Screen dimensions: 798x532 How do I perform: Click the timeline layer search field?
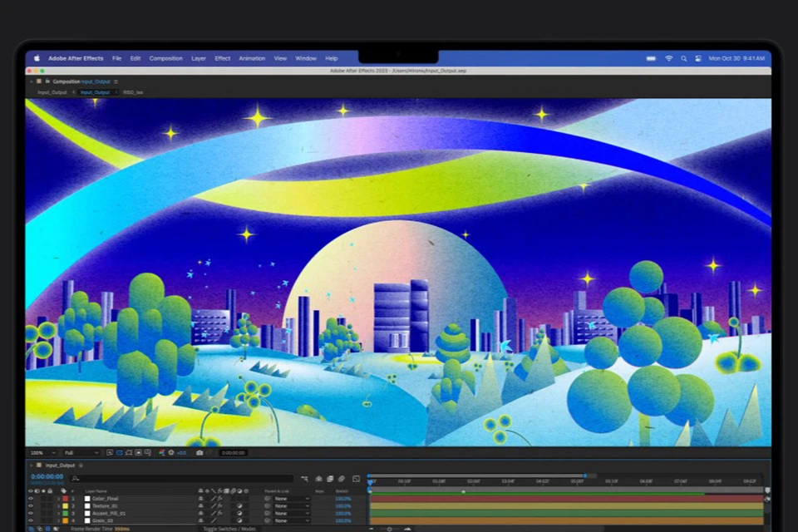(x=183, y=479)
